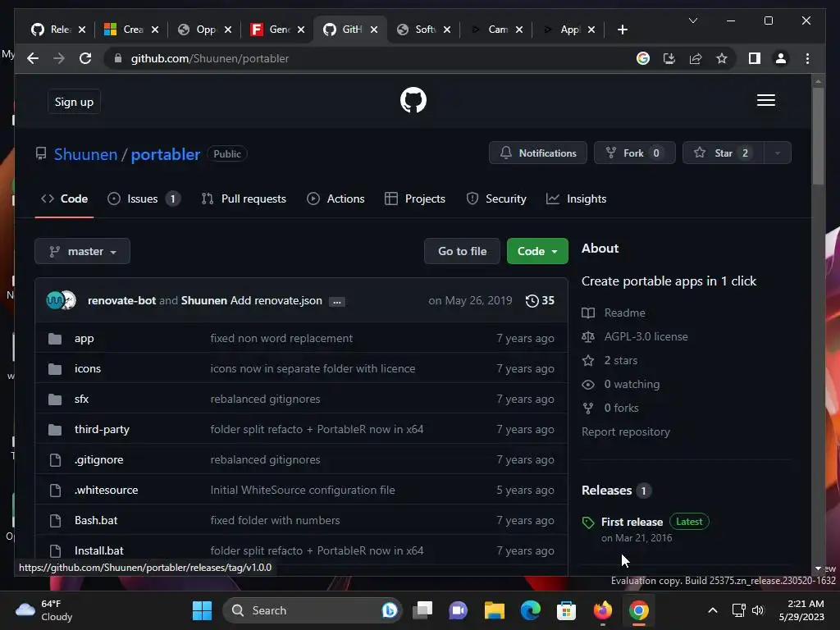Bookmark this page with the star icon
This screenshot has width=840, height=630.
click(722, 58)
